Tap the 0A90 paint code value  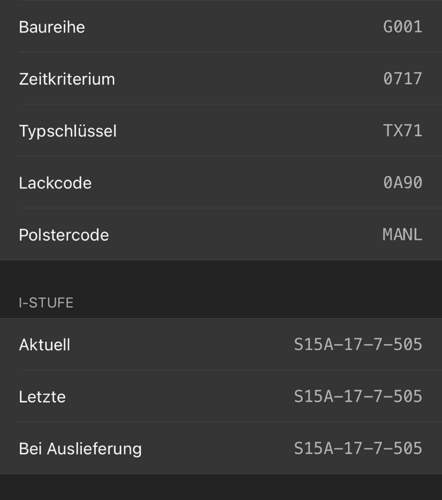[403, 183]
